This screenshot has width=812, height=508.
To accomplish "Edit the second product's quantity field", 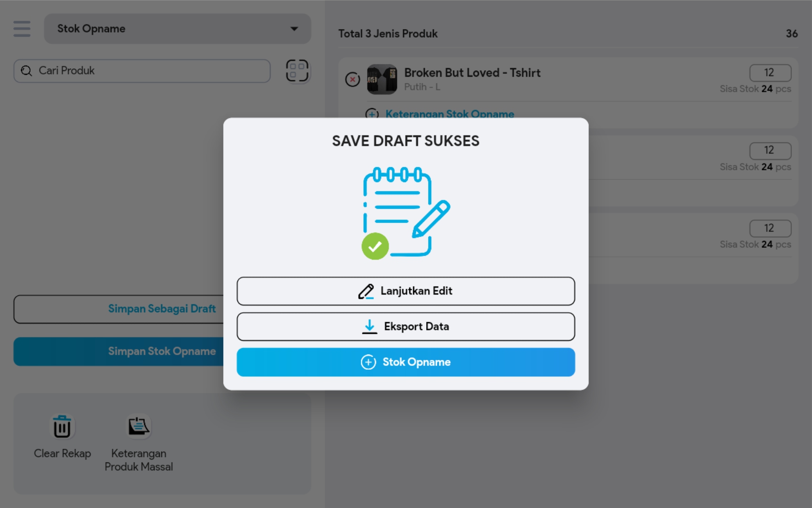I will point(770,151).
